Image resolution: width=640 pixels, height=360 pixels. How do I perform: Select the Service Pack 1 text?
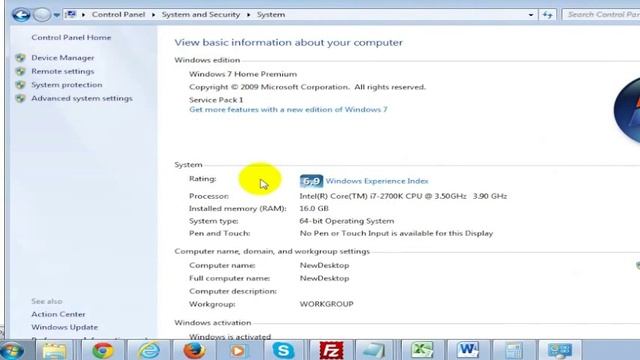coord(216,100)
